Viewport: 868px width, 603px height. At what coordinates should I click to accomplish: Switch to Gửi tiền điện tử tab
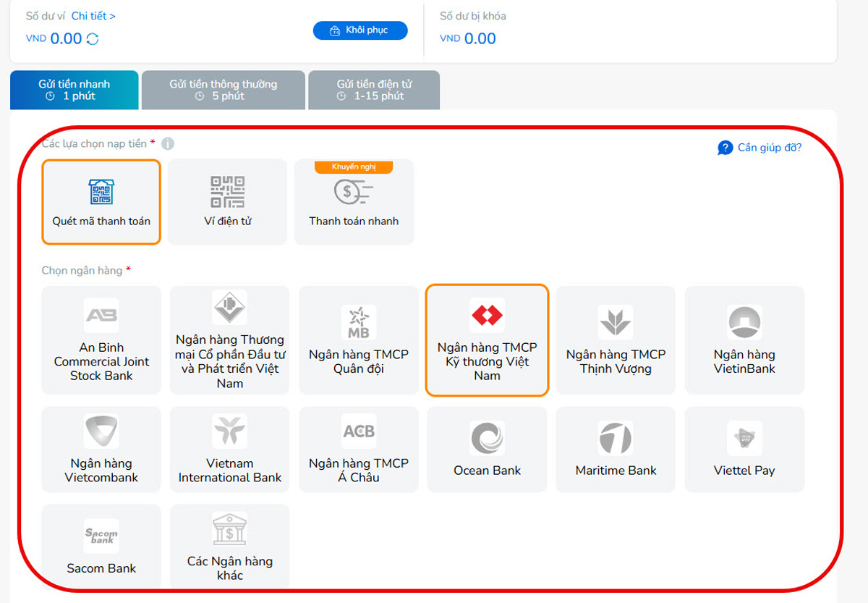click(374, 90)
